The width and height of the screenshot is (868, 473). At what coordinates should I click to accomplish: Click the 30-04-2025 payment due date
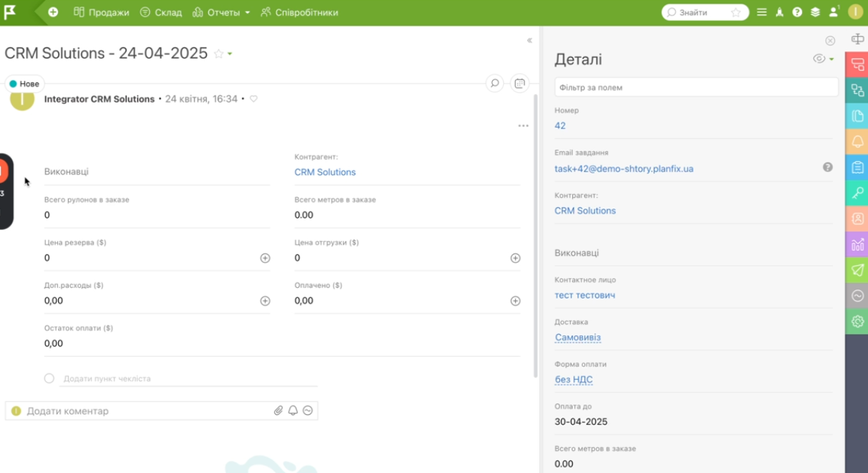click(x=581, y=422)
